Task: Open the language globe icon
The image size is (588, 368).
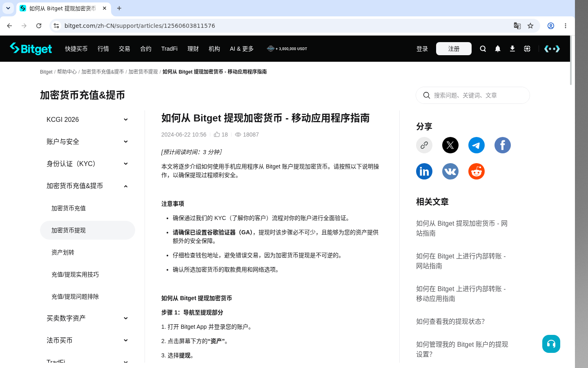Action: (x=527, y=49)
